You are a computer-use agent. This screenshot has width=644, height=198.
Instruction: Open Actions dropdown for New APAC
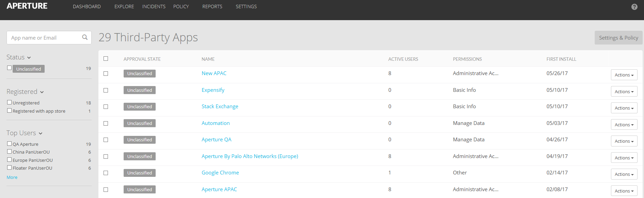pos(624,75)
